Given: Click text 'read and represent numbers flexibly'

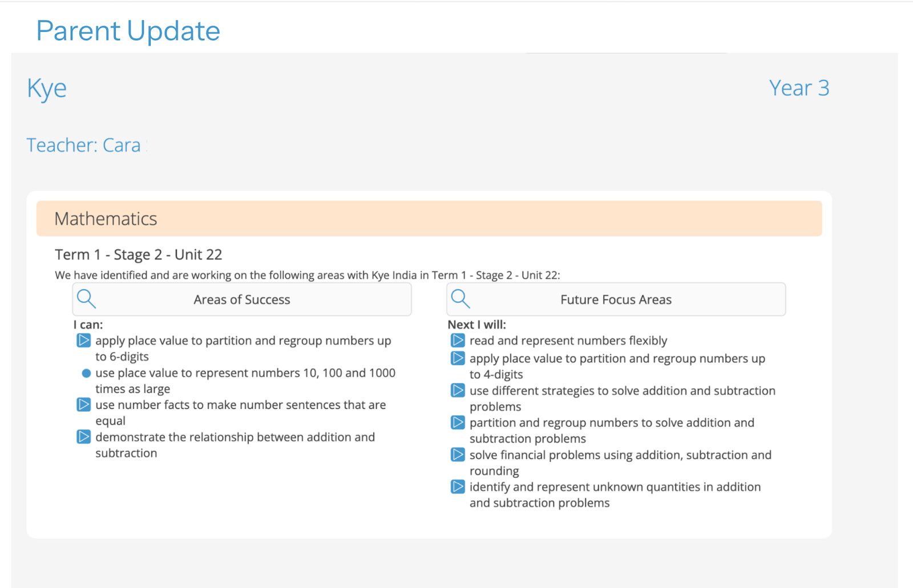Looking at the screenshot, I should pos(568,341).
